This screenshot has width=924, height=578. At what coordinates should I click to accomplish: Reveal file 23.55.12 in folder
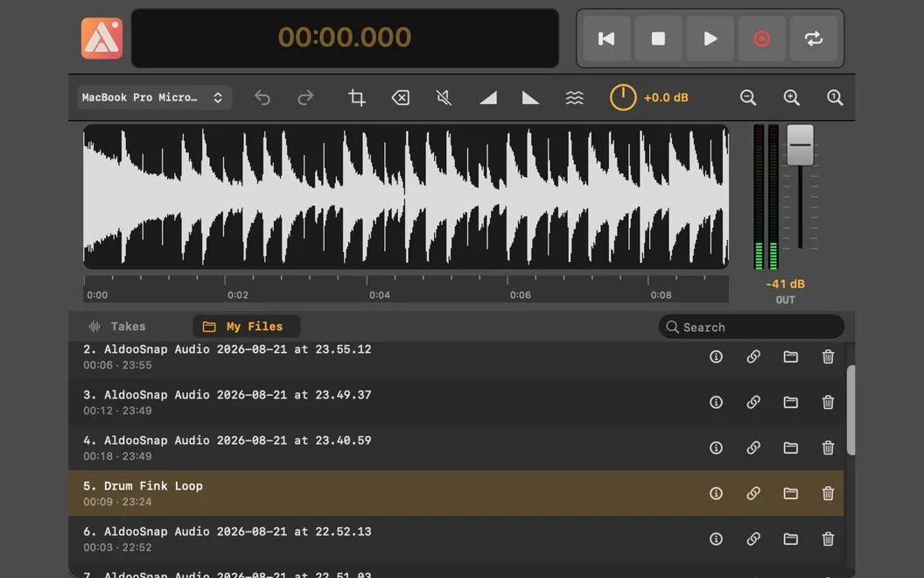(x=791, y=356)
